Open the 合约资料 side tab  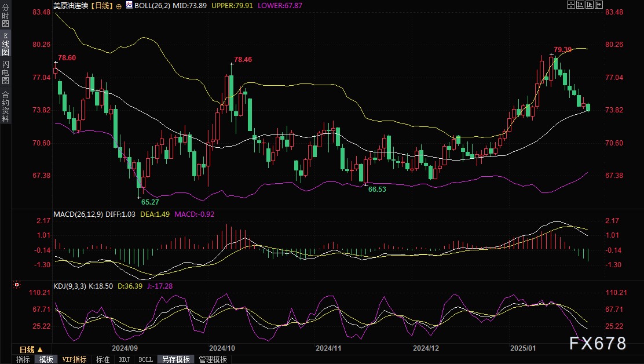click(5, 106)
